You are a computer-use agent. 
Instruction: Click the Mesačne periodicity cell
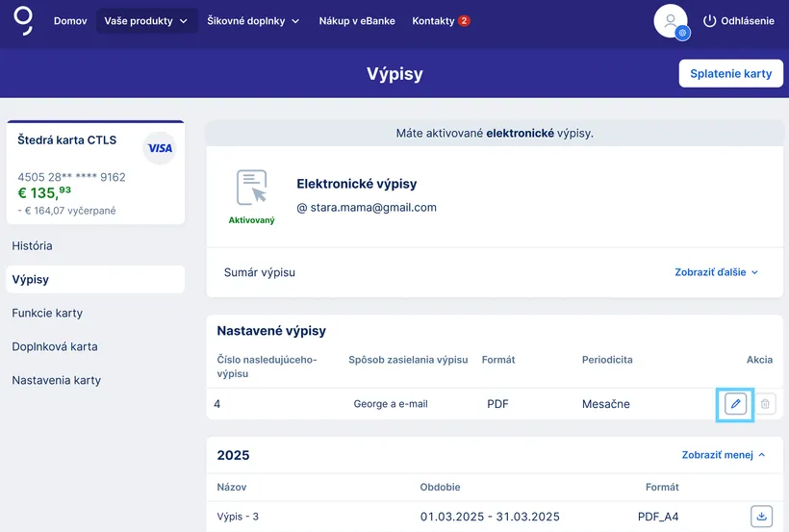pyautogui.click(x=606, y=404)
